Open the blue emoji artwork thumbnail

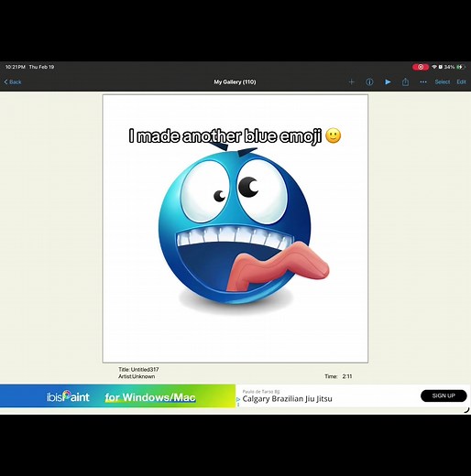coord(235,229)
